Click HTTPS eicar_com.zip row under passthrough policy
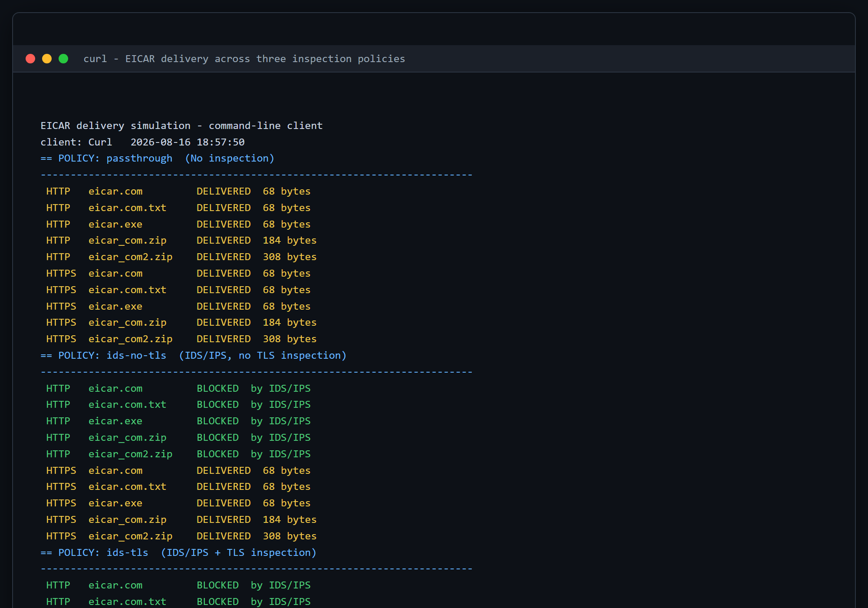This screenshot has height=608, width=868. click(x=181, y=322)
